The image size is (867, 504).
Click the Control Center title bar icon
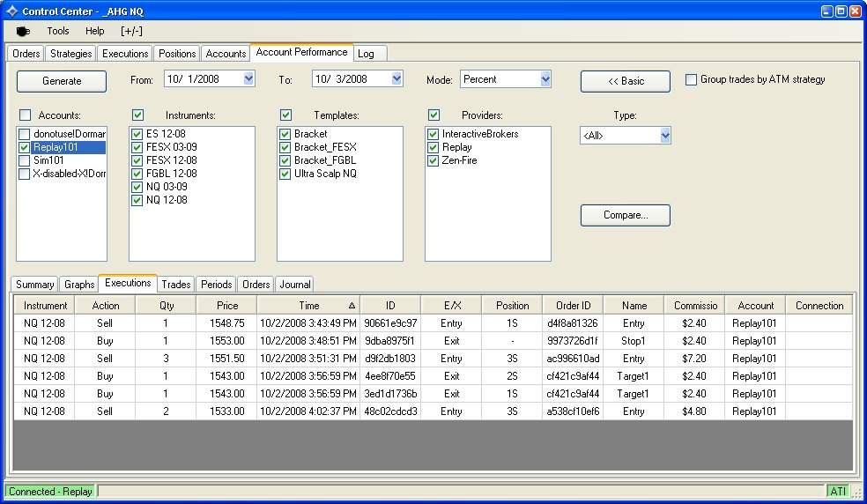(11, 11)
